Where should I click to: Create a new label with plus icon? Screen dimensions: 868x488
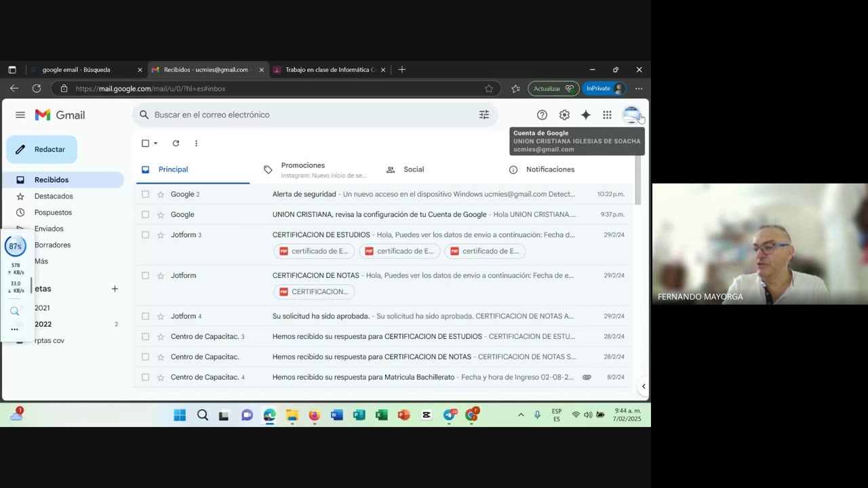[x=115, y=289]
